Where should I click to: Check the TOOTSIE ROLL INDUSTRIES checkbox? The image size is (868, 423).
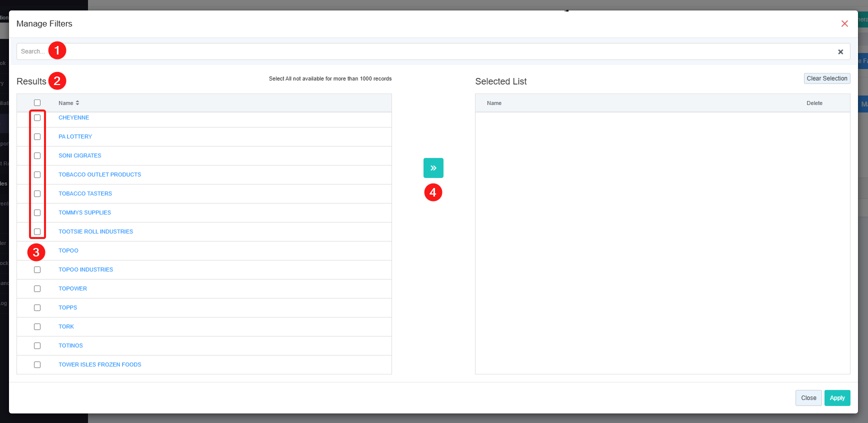coord(37,232)
